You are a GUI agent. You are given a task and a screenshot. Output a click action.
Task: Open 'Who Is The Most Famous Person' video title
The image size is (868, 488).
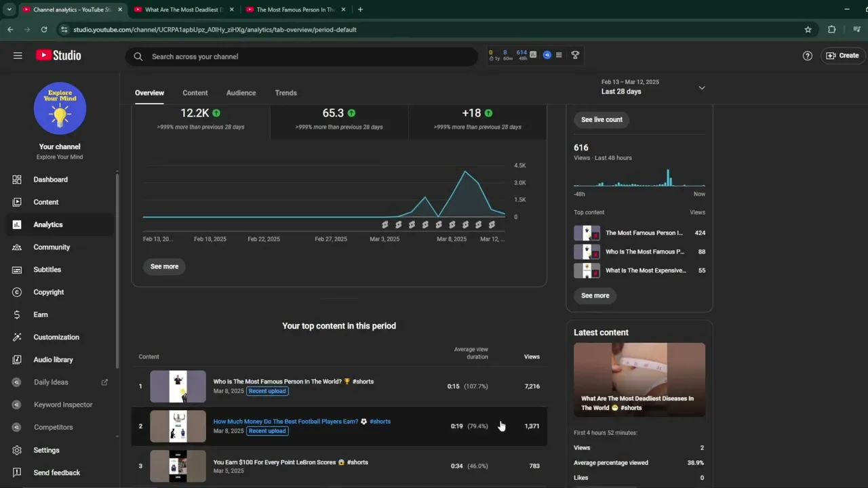[294, 382]
